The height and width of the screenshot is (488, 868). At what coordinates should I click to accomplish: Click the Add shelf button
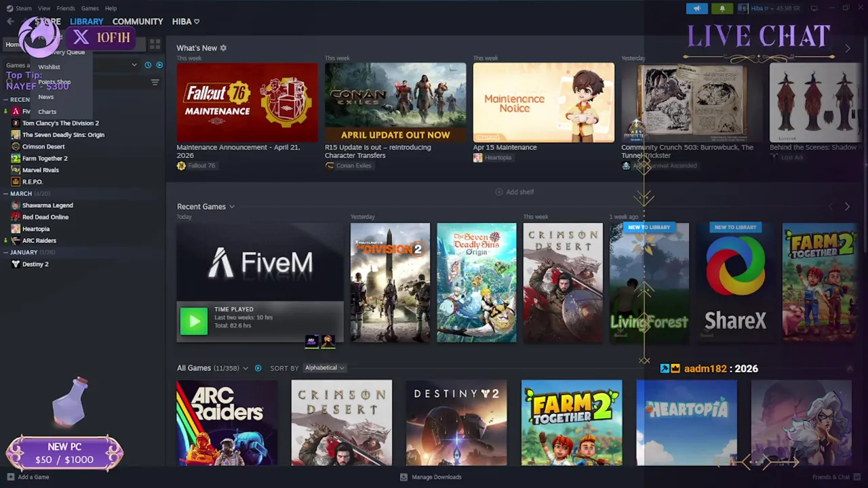click(514, 192)
